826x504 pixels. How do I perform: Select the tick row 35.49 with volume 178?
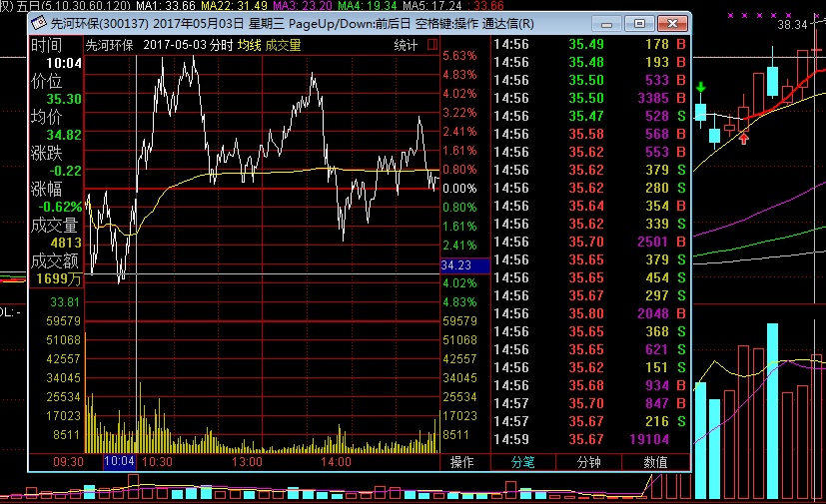click(x=590, y=44)
